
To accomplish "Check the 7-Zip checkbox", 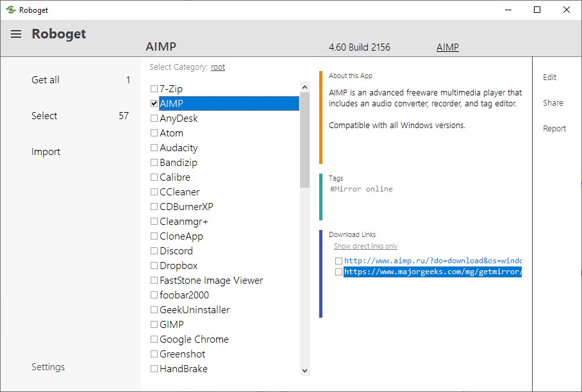I will (154, 88).
